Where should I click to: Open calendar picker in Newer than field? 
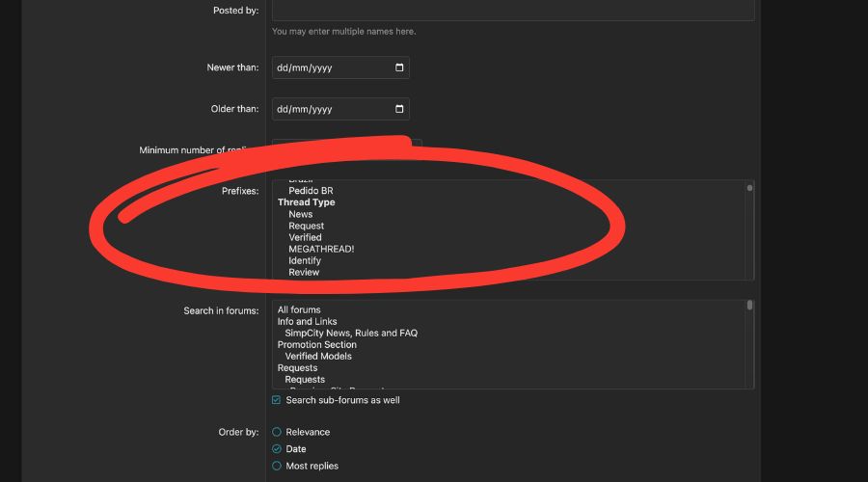click(x=399, y=67)
